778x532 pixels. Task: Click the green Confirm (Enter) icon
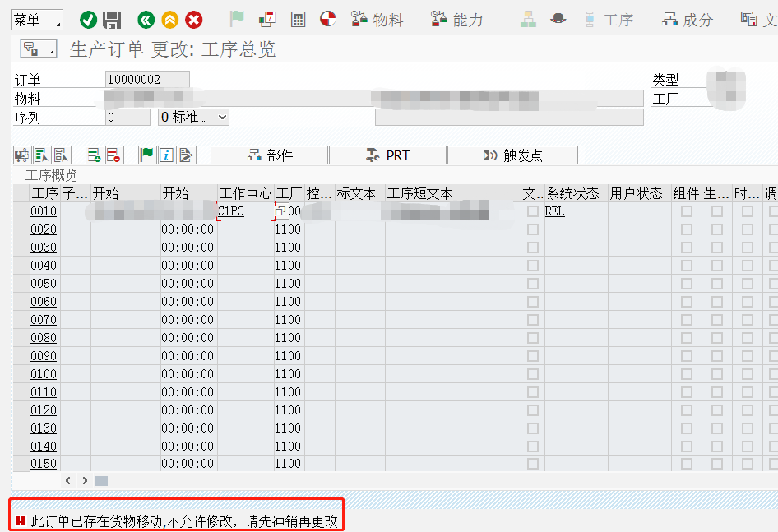point(88,19)
